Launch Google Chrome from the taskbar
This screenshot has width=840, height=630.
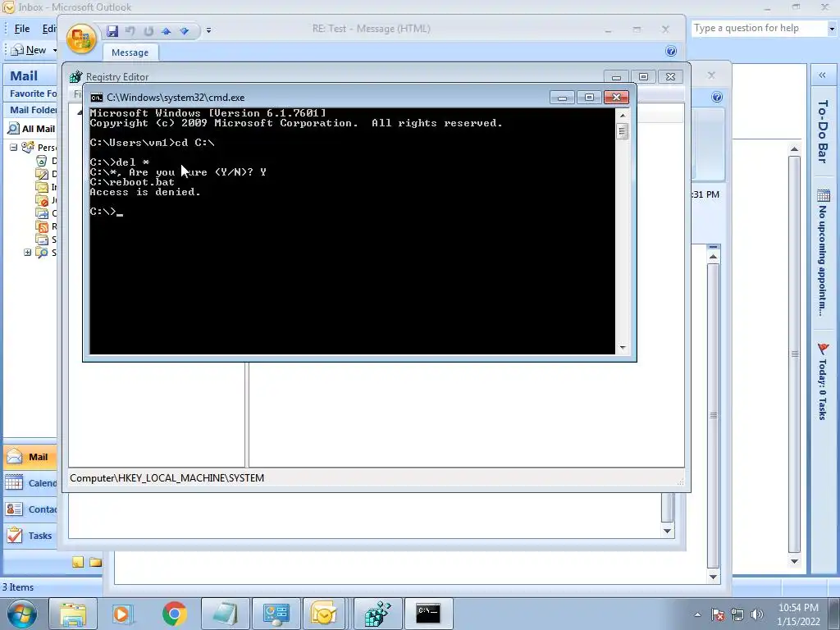click(x=174, y=614)
